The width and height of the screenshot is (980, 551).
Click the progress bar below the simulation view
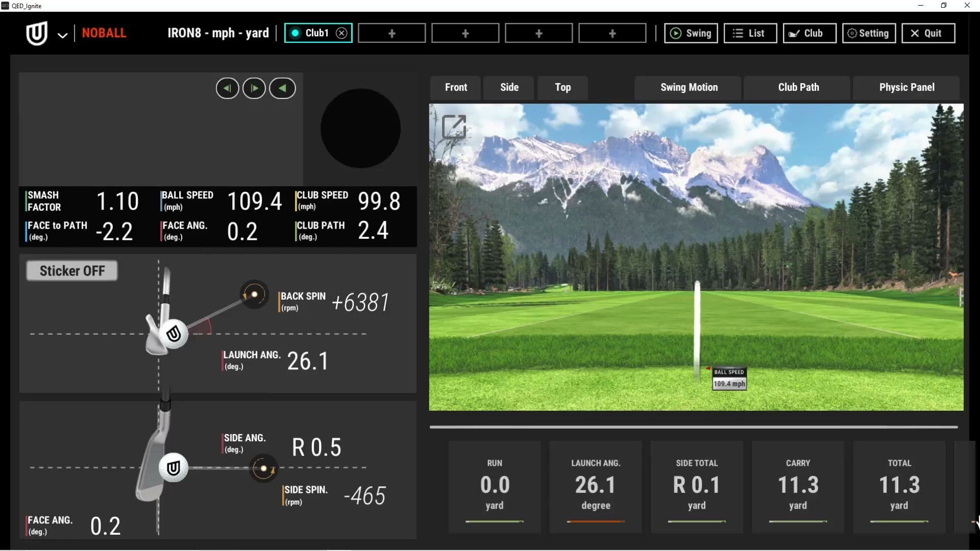[693, 427]
